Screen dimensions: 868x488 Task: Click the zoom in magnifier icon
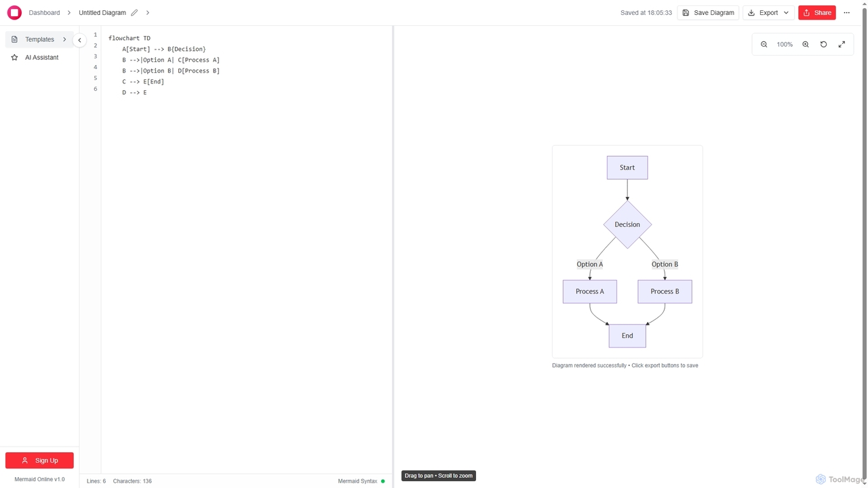pyautogui.click(x=806, y=44)
